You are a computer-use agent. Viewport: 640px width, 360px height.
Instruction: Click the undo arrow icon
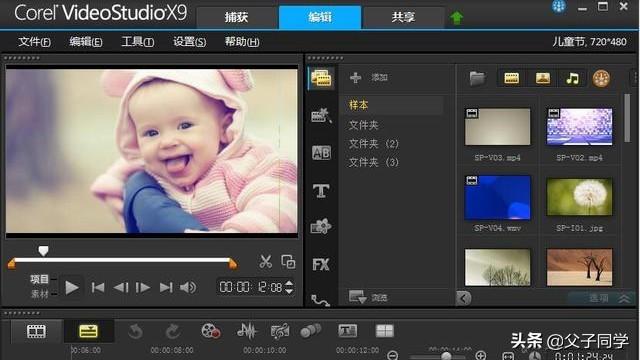click(x=135, y=331)
